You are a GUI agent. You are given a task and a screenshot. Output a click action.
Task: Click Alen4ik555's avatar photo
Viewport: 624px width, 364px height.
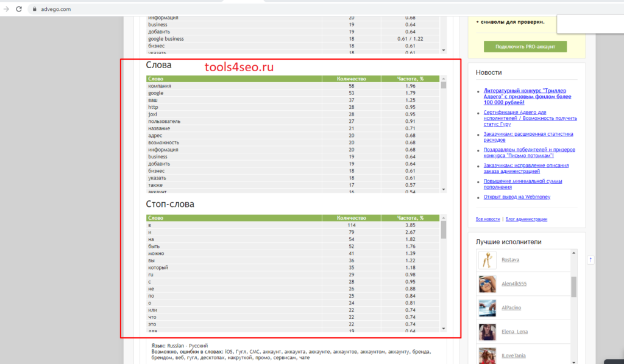(x=487, y=284)
